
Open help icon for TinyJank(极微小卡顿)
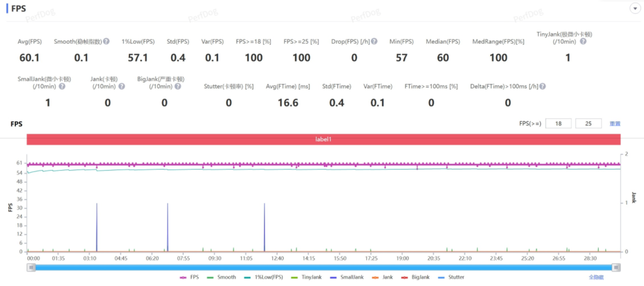pyautogui.click(x=583, y=42)
